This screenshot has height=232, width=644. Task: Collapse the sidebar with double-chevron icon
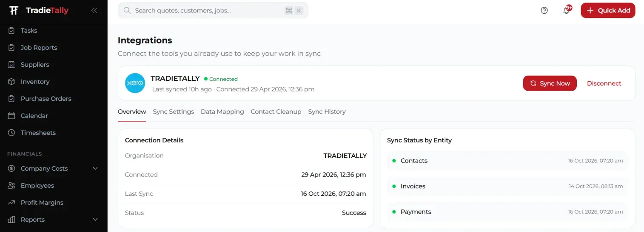[94, 11]
